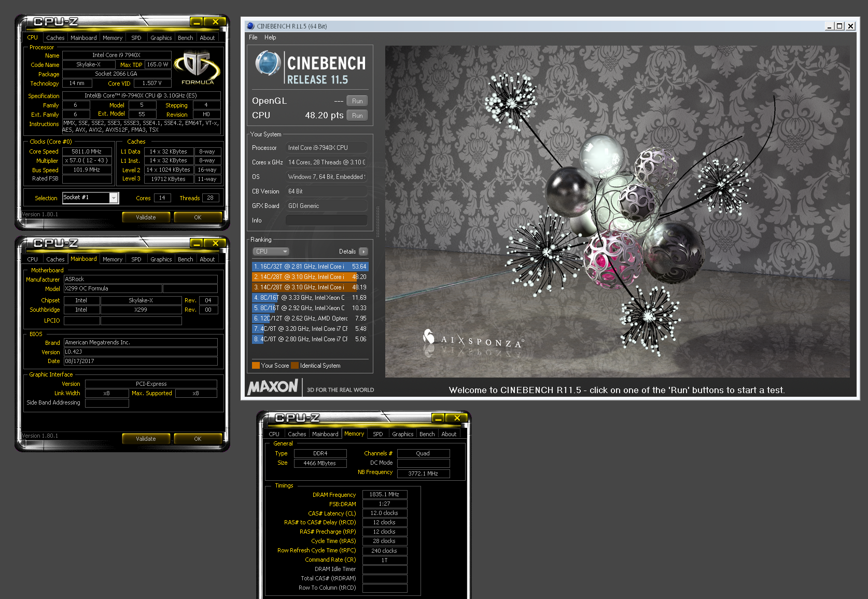868x599 pixels.
Task: Click the brown Identical System legend swatch
Action: pos(295,365)
